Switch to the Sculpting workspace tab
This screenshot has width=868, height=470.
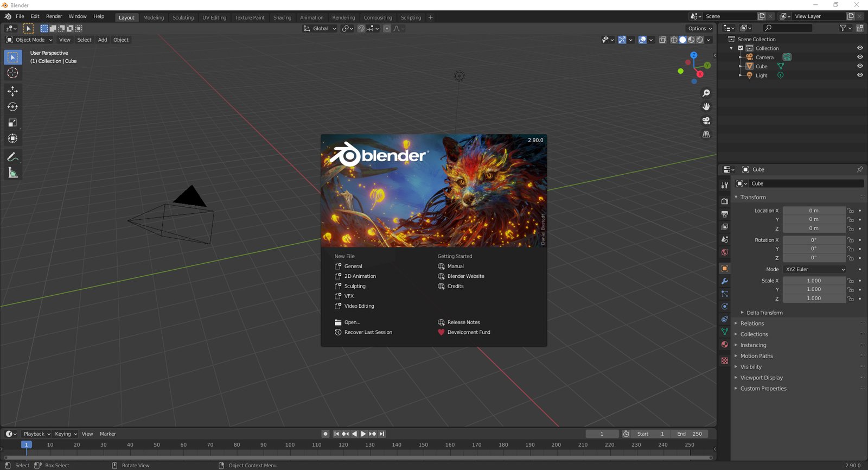click(183, 17)
